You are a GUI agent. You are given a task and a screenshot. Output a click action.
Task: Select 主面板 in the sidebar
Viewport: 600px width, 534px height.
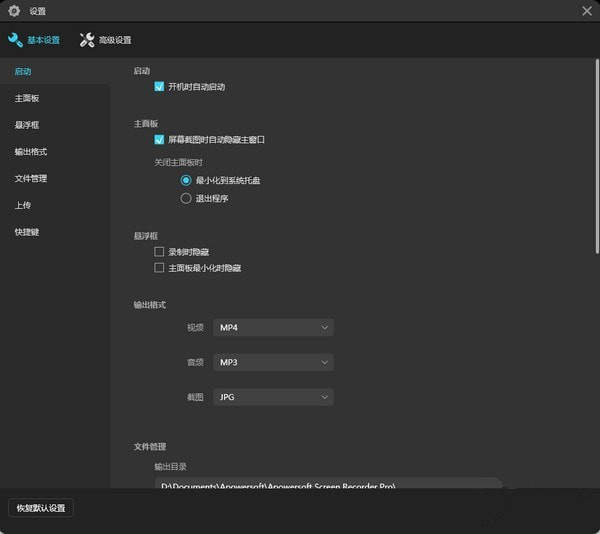tap(28, 99)
